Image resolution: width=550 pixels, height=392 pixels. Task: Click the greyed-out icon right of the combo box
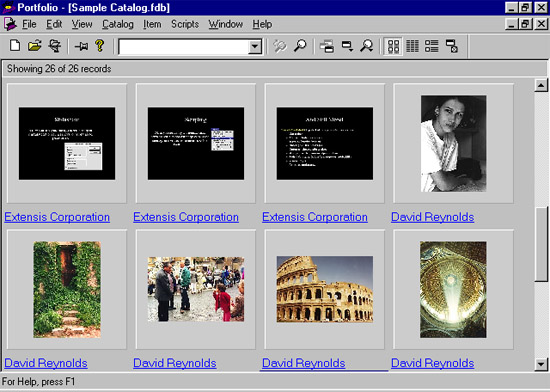coord(280,46)
